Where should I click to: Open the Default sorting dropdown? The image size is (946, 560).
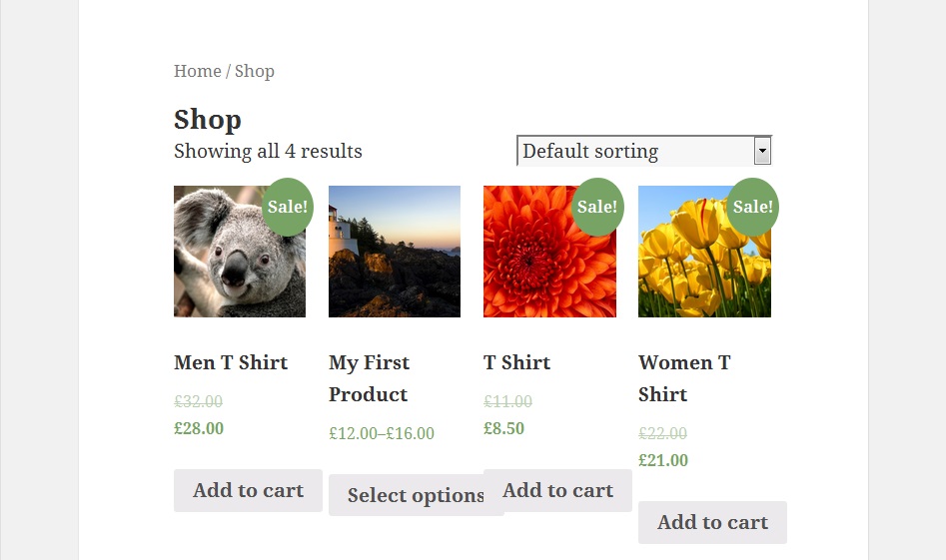pos(634,152)
